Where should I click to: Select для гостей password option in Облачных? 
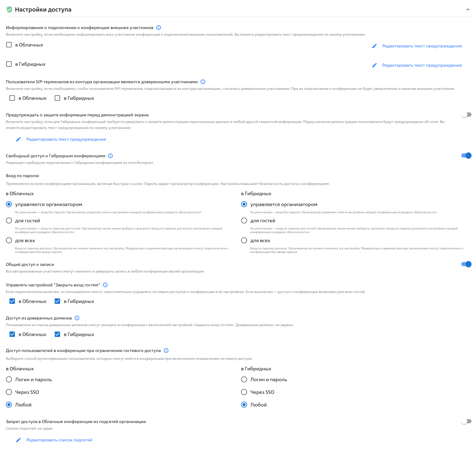click(x=9, y=221)
